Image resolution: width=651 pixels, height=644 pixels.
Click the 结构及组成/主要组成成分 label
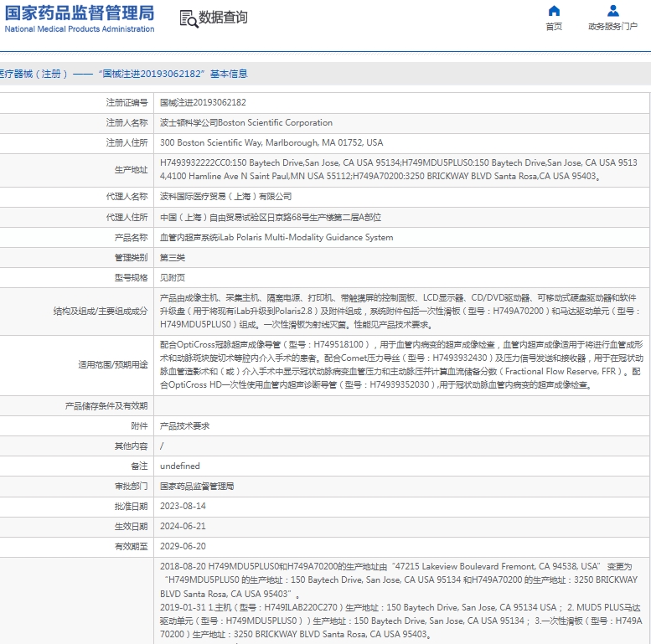(x=100, y=312)
